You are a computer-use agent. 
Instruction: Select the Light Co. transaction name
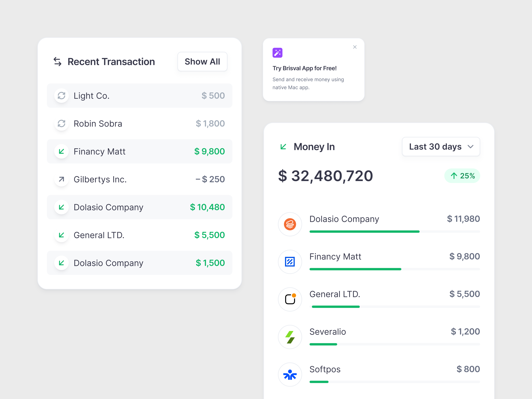click(x=91, y=96)
